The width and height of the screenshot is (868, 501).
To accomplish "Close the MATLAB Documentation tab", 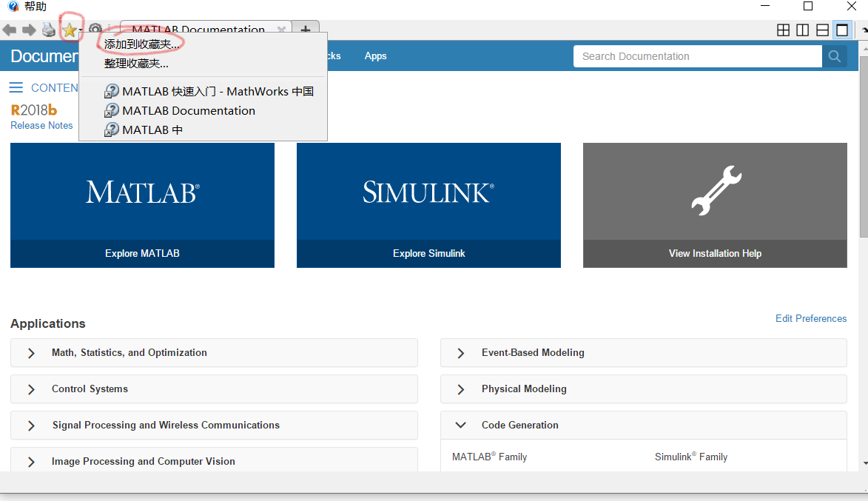I will [281, 29].
